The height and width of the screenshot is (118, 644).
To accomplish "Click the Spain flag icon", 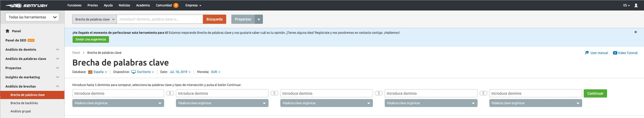I will tap(90, 72).
